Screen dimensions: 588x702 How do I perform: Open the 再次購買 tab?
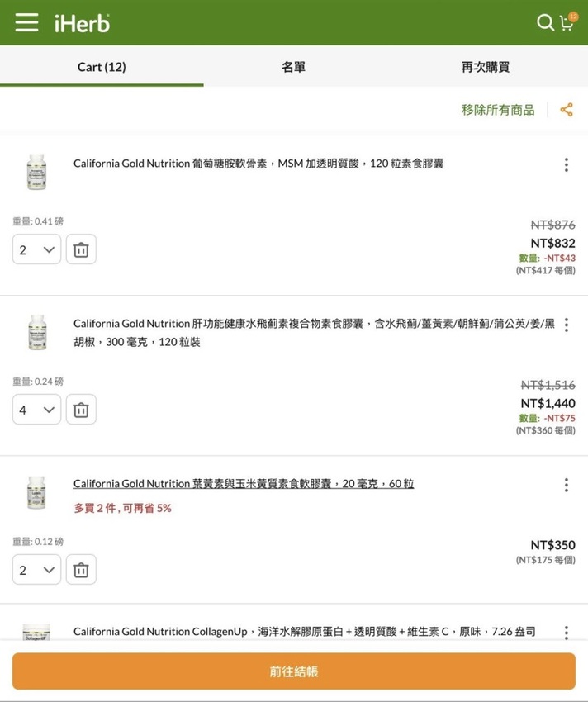click(484, 67)
